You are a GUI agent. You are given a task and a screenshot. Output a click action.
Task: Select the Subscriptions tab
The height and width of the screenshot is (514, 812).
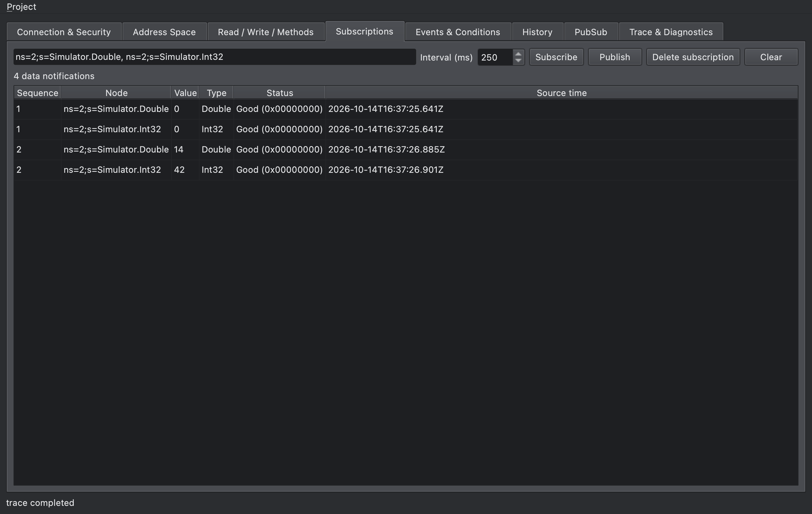(x=365, y=31)
